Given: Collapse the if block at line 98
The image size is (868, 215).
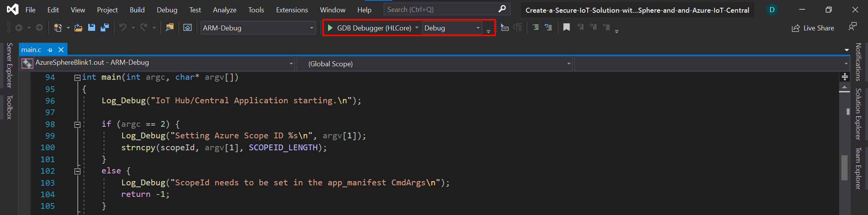Looking at the screenshot, I should [x=77, y=124].
